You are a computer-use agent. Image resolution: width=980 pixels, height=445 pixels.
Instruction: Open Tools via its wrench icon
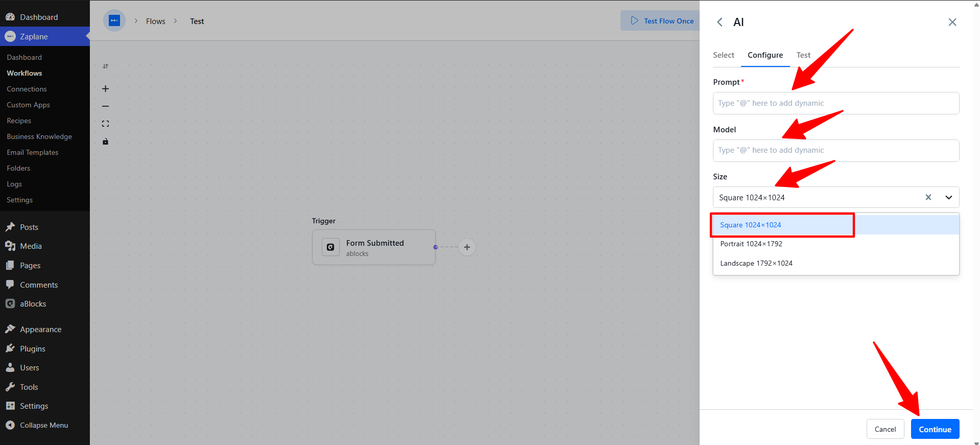(x=10, y=387)
